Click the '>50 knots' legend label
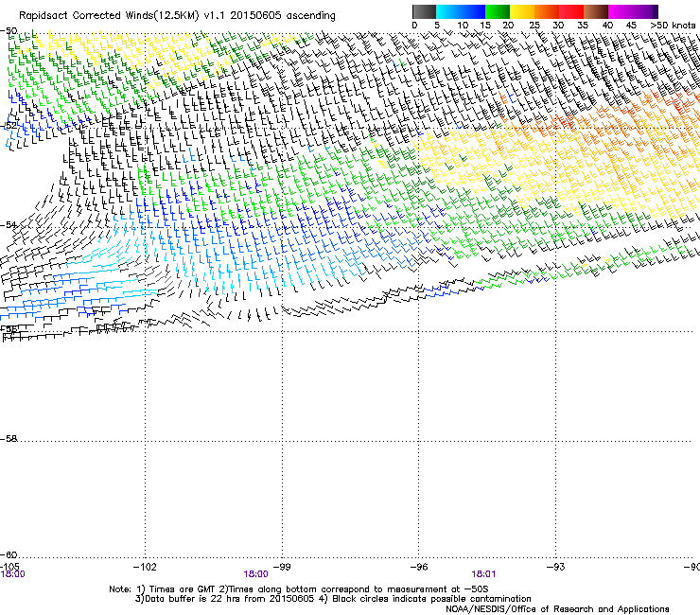 673,26
